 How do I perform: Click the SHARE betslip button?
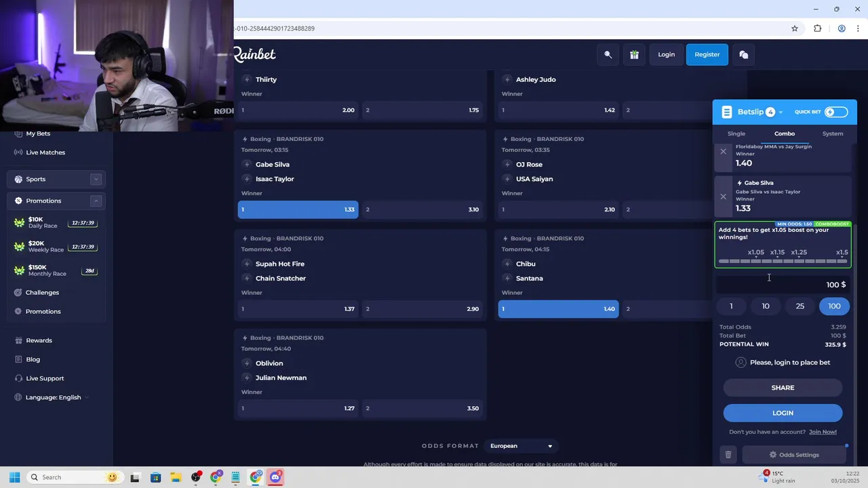pyautogui.click(x=783, y=388)
